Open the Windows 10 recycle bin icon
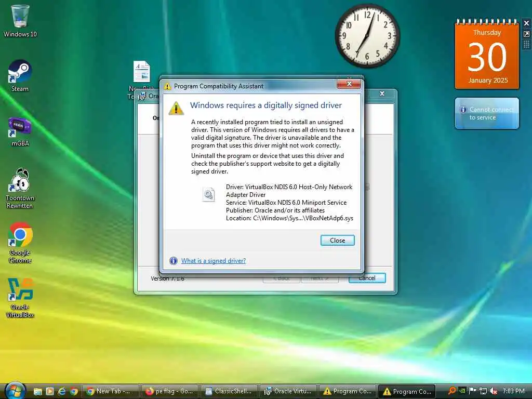Screen dimensions: 532x399 [x=20, y=21]
